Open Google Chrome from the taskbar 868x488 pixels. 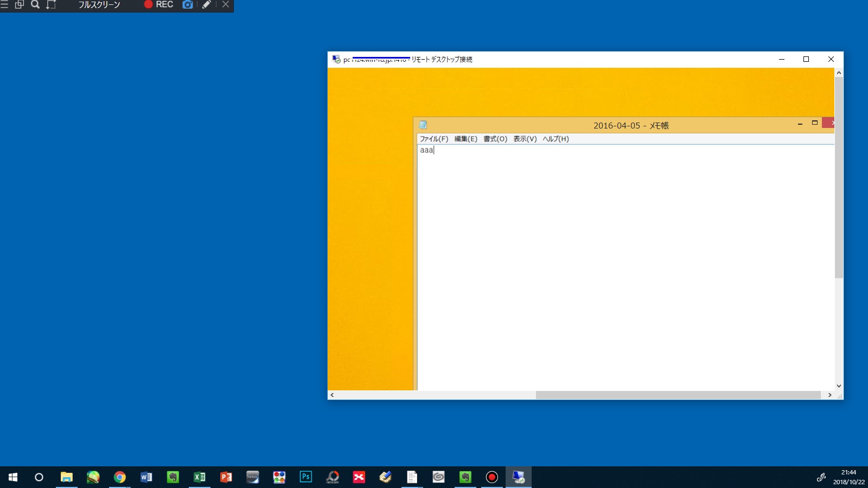point(120,477)
